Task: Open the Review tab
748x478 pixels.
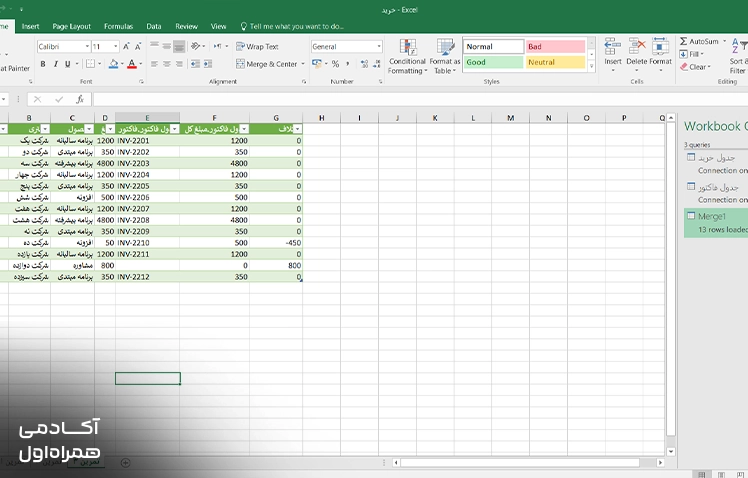Action: pyautogui.click(x=186, y=26)
